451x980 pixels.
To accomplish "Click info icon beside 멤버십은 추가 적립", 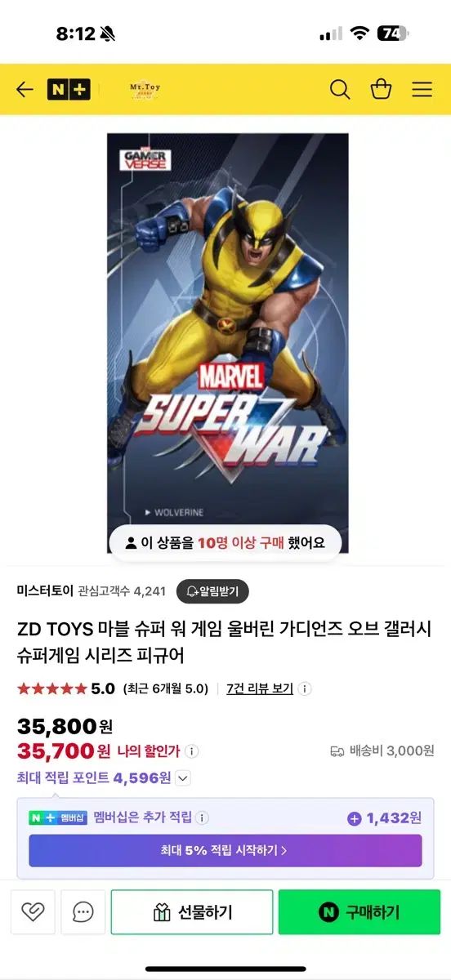I will click(x=202, y=817).
